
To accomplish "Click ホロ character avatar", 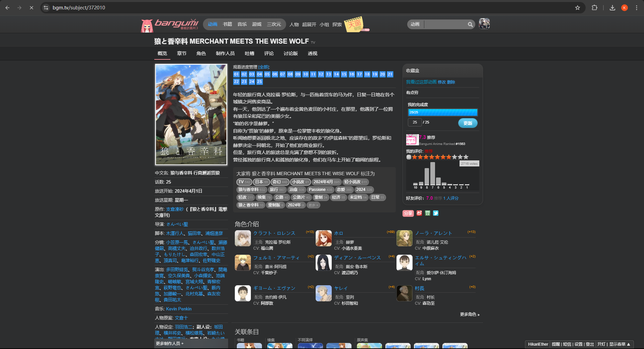I will coord(323,238).
